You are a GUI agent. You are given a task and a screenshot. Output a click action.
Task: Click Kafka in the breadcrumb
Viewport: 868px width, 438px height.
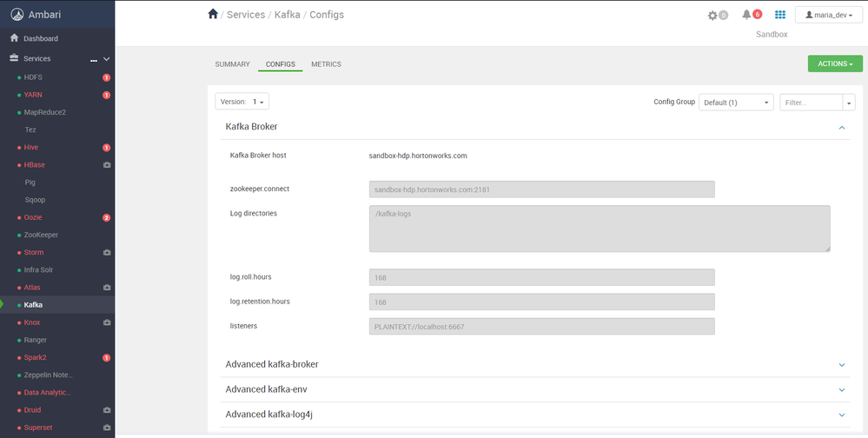coord(288,15)
